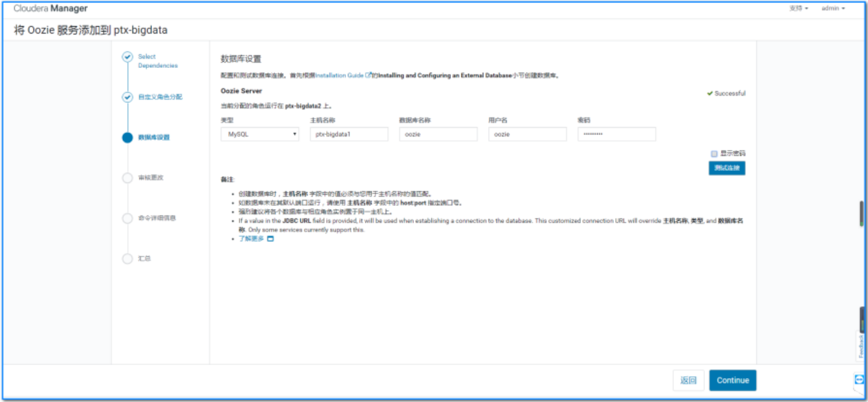
Task: Click the Oozie Server heading
Action: point(241,91)
